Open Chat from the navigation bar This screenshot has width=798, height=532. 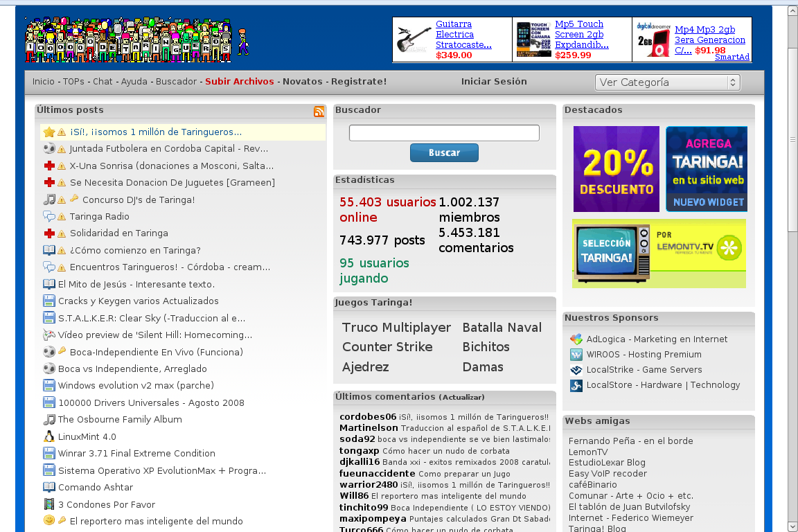tap(103, 82)
